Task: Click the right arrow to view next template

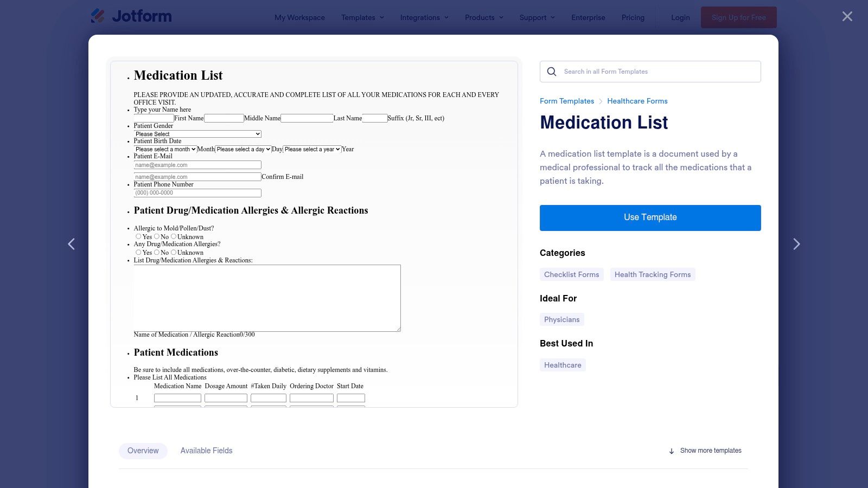Action: pyautogui.click(x=796, y=244)
